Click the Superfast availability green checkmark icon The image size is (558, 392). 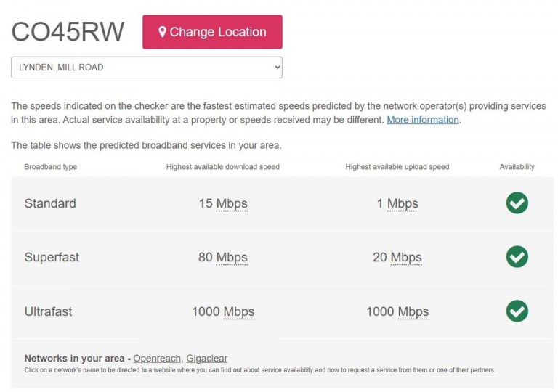[517, 256]
